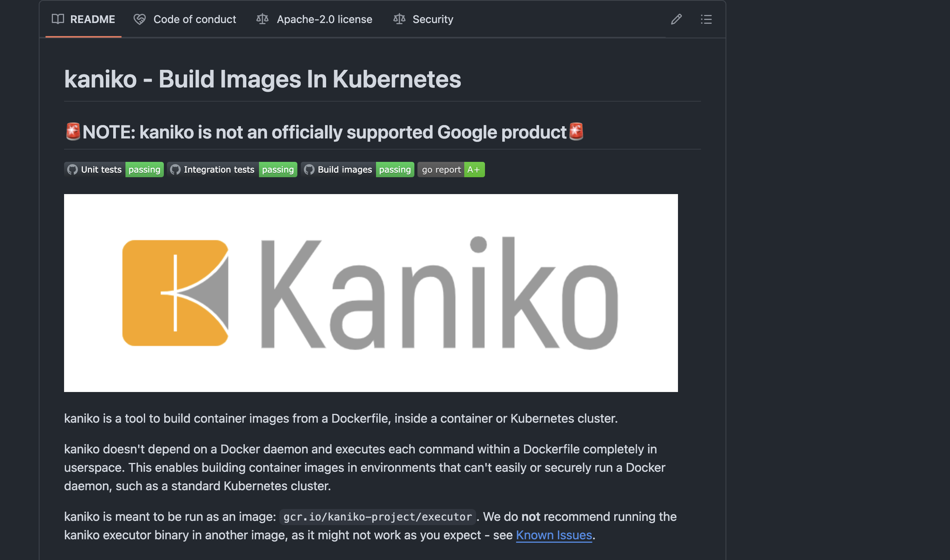Open the README outline icon
This screenshot has height=560, width=950.
(x=706, y=19)
